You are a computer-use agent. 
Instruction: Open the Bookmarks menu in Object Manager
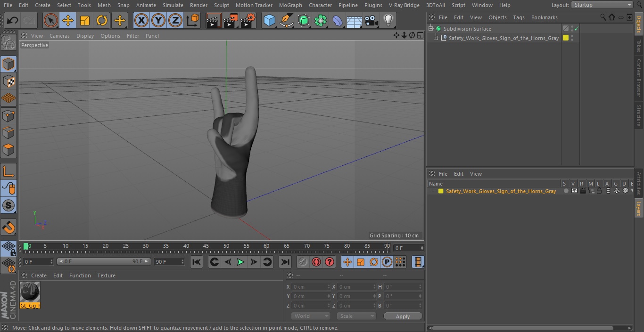[544, 17]
